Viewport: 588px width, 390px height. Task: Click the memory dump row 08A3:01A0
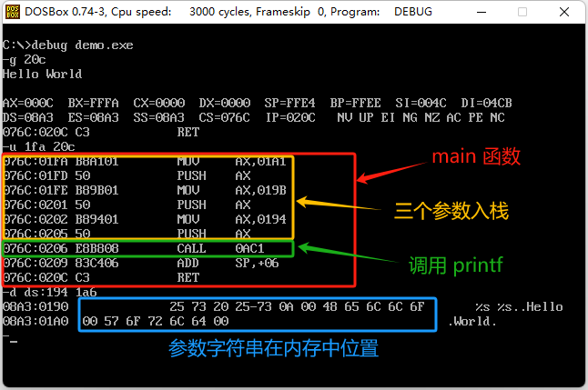coord(250,322)
